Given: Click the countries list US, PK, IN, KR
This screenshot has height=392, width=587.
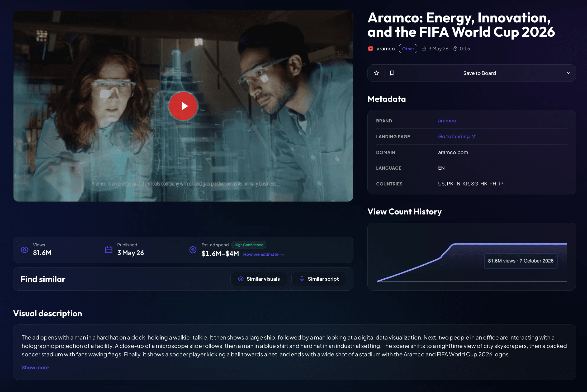Looking at the screenshot, I should (471, 184).
